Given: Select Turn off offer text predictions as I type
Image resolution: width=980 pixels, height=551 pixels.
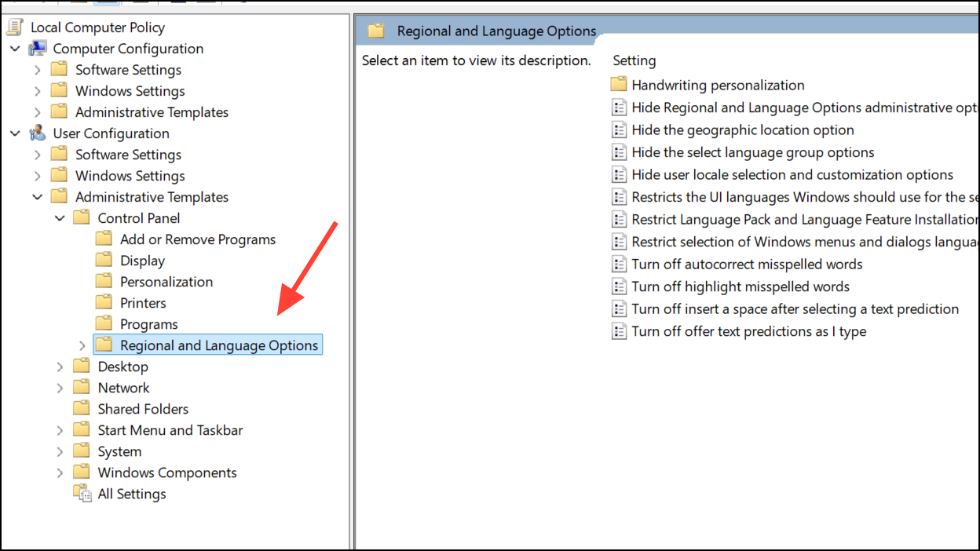Looking at the screenshot, I should click(749, 331).
